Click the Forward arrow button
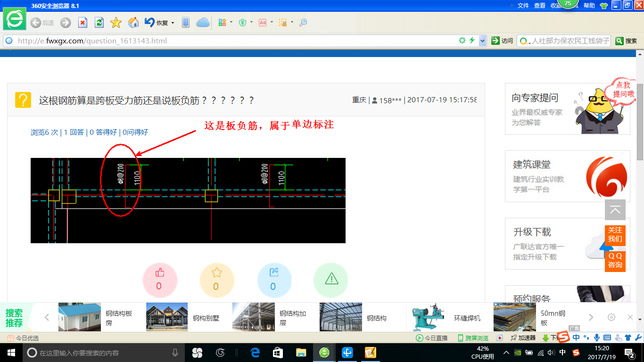Screen dimensions: 644x362 tap(66, 23)
